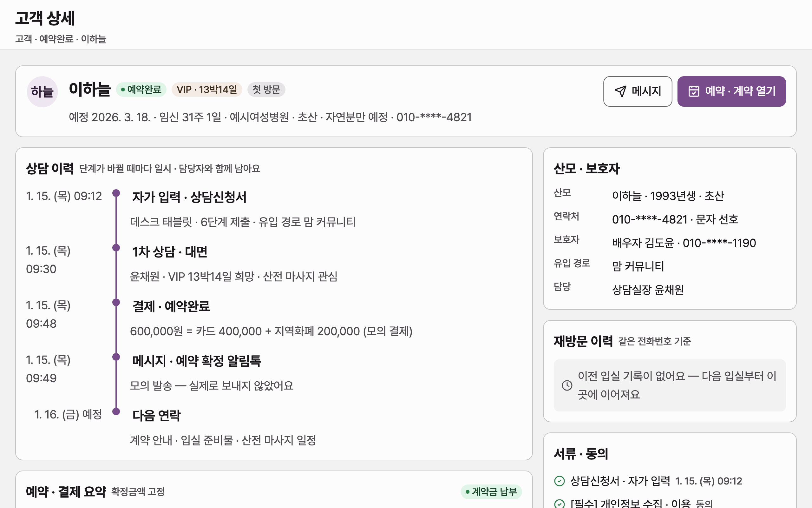812x508 pixels.
Task: Click 배우자 김도윤 guardian entry
Action: point(684,243)
